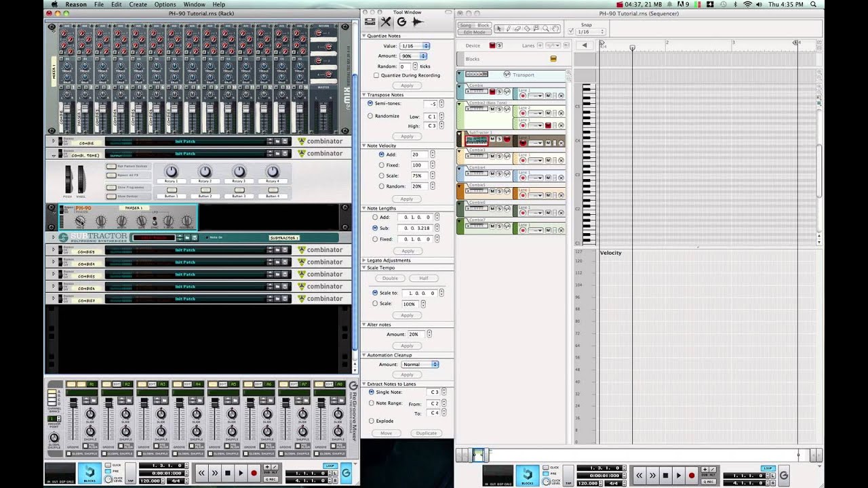Select the arrow Selection tool in sequencer

(498, 28)
